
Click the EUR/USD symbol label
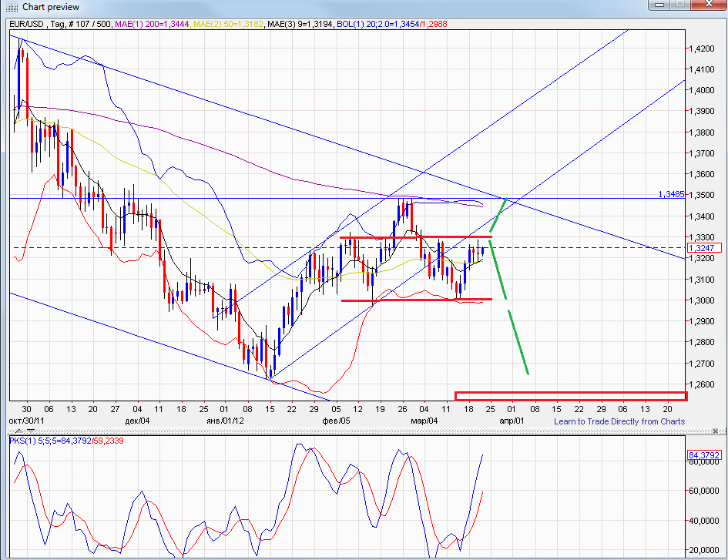[26, 24]
